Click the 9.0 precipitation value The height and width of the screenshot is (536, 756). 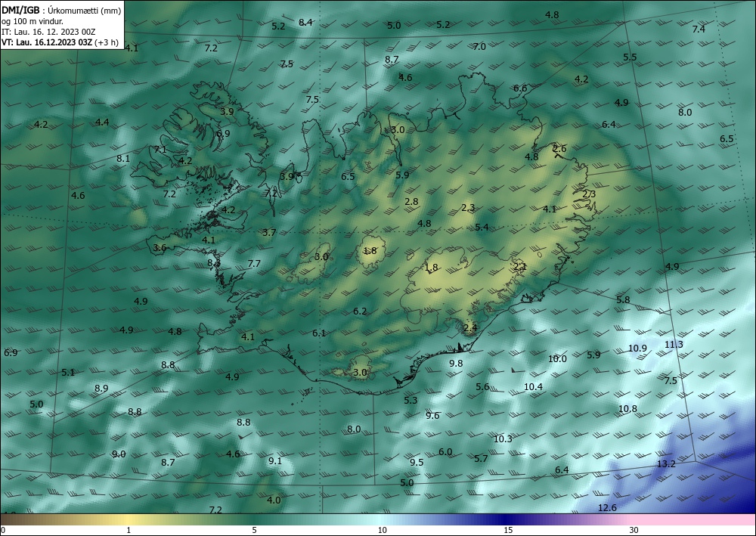click(119, 454)
